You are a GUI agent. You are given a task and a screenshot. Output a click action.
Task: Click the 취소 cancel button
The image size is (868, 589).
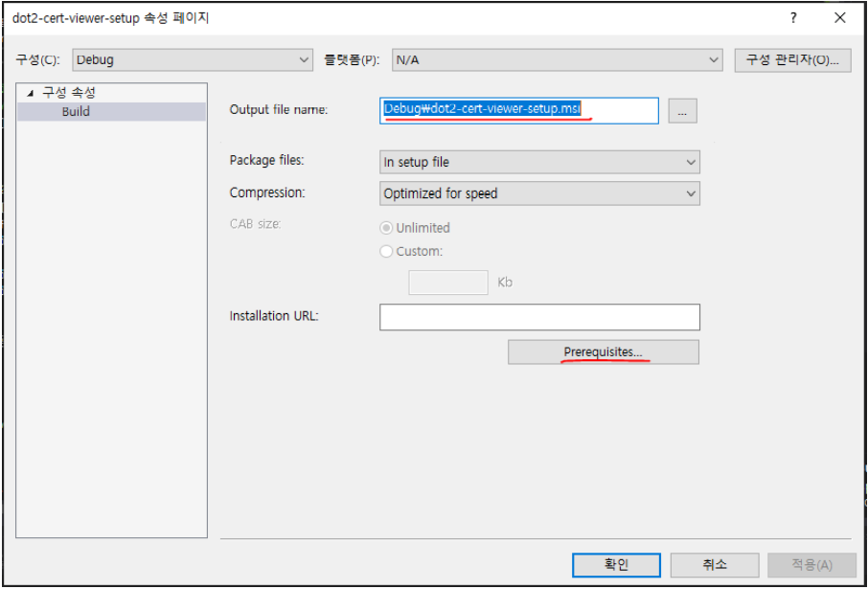[x=714, y=565]
